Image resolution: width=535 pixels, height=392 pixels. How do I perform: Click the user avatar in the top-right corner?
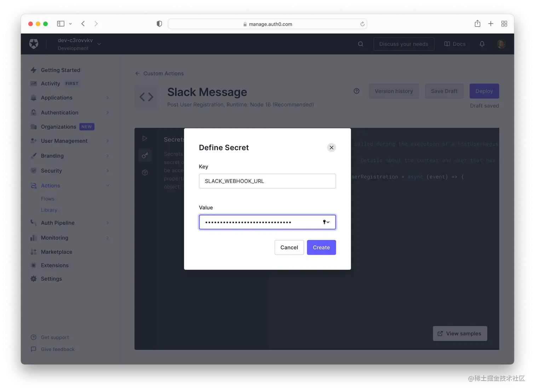tap(501, 44)
